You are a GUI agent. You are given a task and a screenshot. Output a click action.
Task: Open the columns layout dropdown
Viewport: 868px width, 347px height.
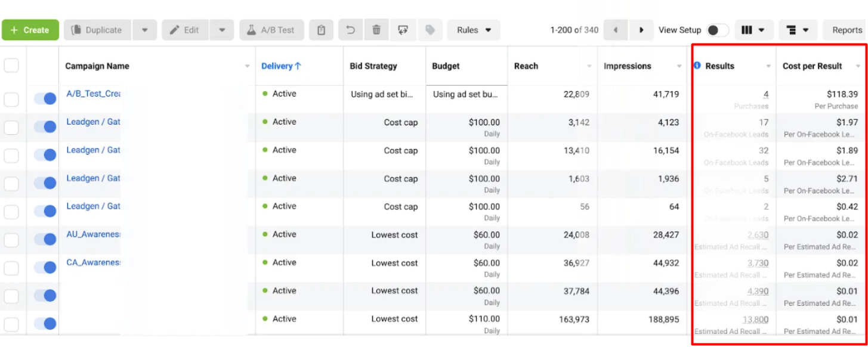click(753, 30)
